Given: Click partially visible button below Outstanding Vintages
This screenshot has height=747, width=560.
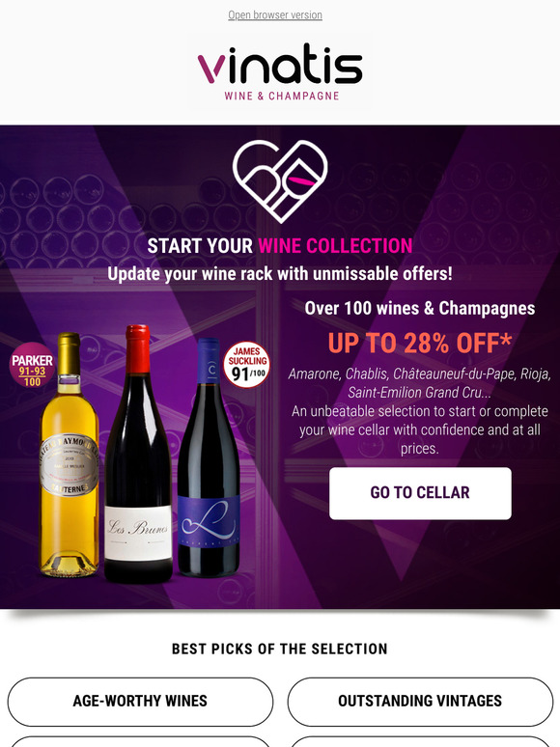Looking at the screenshot, I should pyautogui.click(x=420, y=741).
